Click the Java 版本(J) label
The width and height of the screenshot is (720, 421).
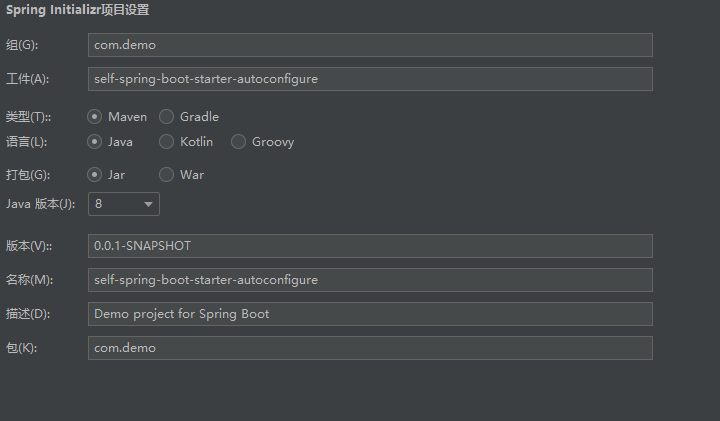click(x=40, y=204)
